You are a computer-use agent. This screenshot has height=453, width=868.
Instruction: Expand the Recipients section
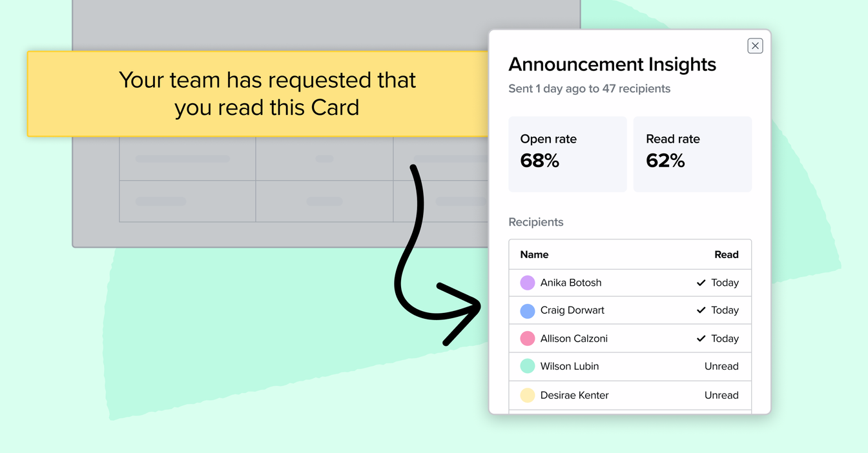click(x=536, y=222)
